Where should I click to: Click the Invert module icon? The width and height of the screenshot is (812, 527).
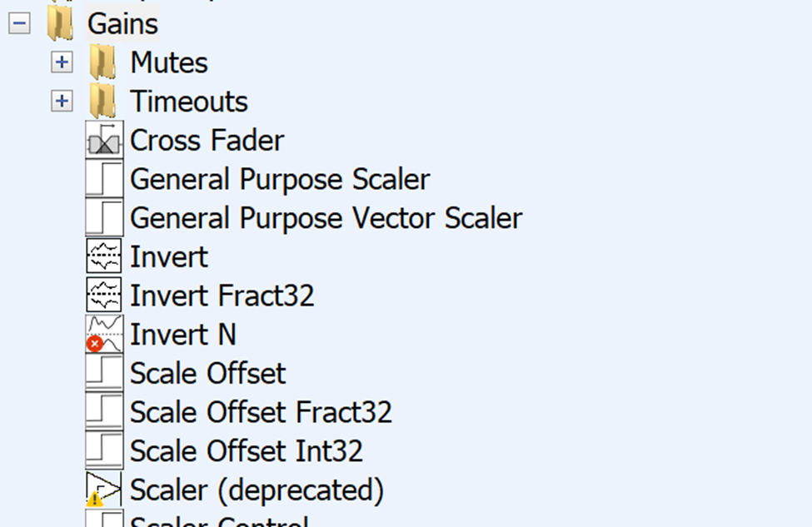pos(104,256)
